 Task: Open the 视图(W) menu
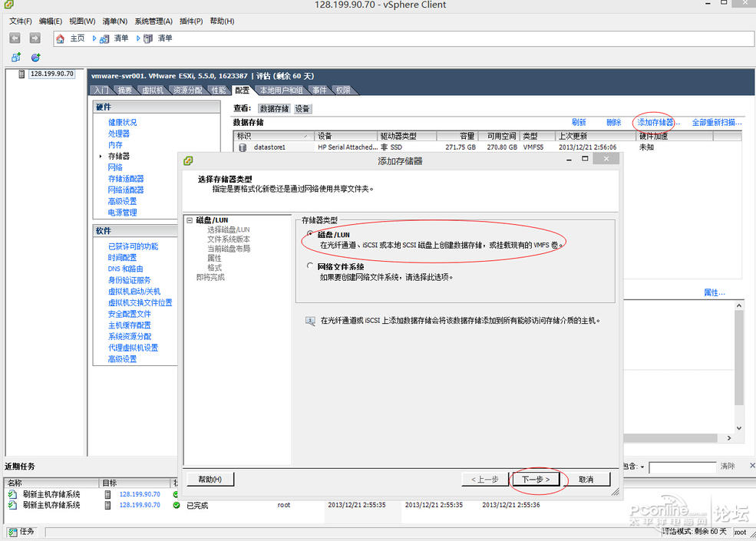point(82,21)
